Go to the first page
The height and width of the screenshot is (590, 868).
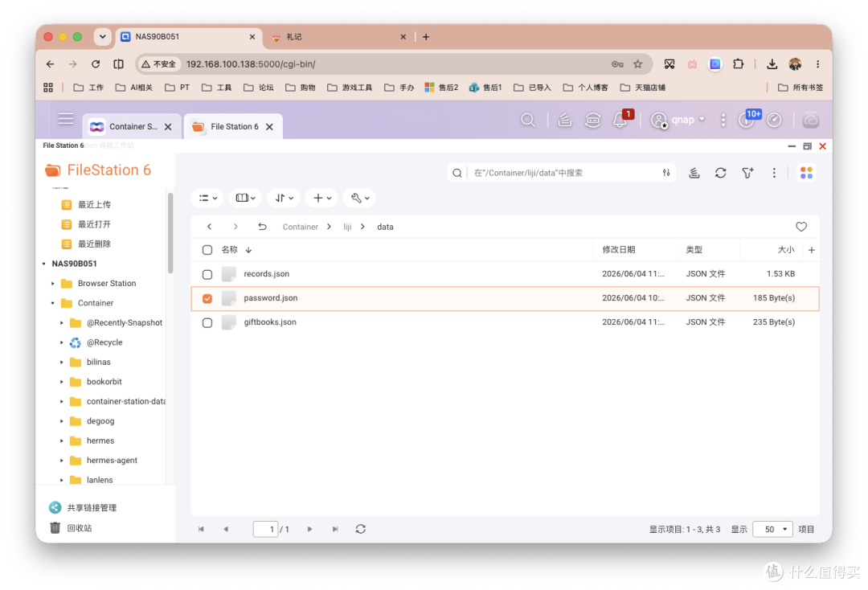201,529
